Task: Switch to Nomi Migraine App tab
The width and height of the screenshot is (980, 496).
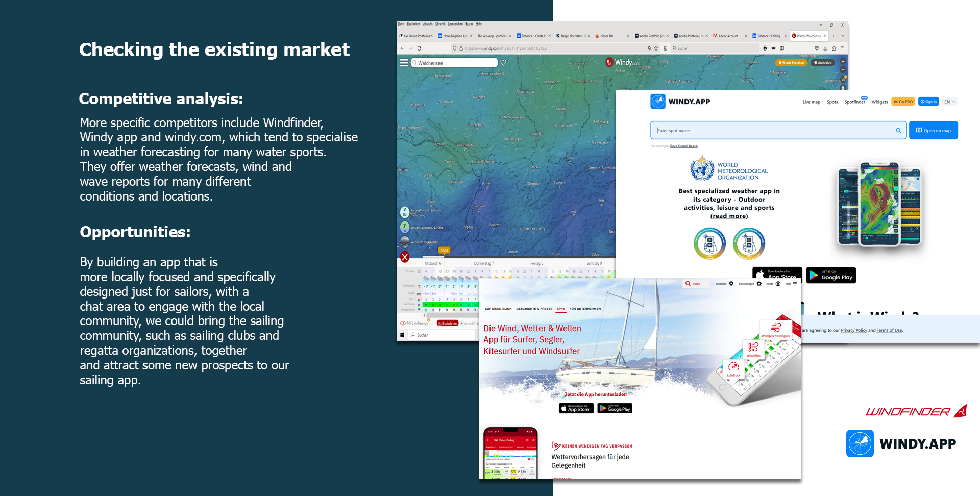Action: coord(455,36)
